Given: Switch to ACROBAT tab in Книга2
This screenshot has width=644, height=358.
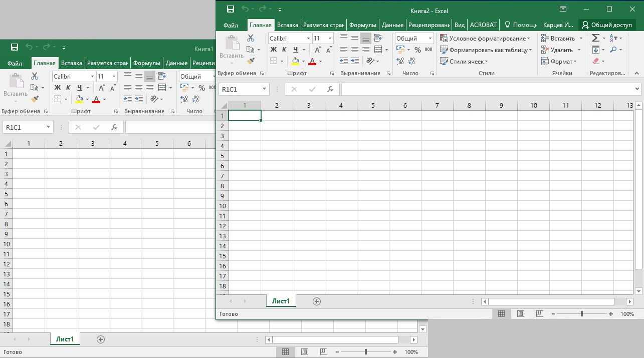Looking at the screenshot, I should pos(483,25).
